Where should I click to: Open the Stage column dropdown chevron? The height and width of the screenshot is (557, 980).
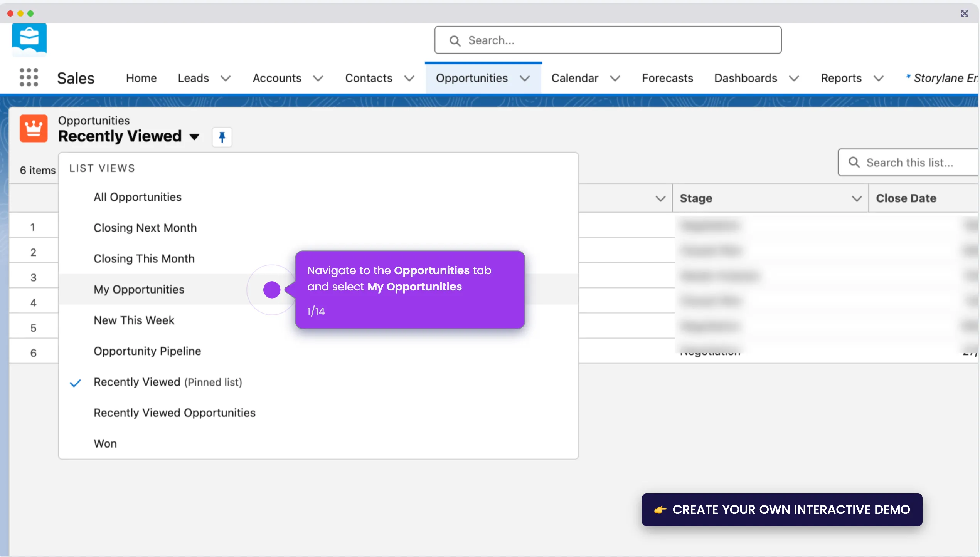[857, 198]
